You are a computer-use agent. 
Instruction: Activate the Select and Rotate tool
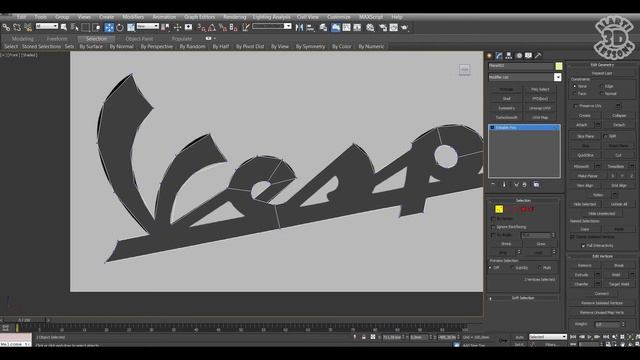pyautogui.click(x=120, y=27)
